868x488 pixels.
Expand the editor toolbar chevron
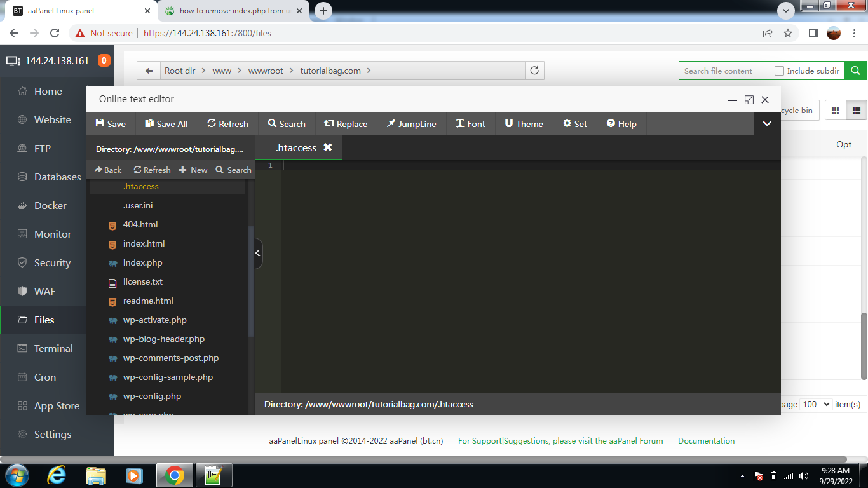[767, 124]
